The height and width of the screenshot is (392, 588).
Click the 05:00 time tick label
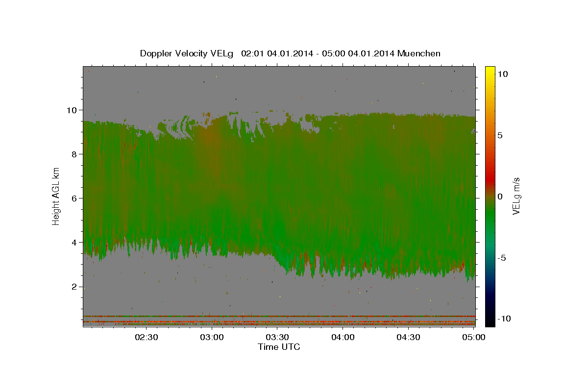[x=473, y=337]
